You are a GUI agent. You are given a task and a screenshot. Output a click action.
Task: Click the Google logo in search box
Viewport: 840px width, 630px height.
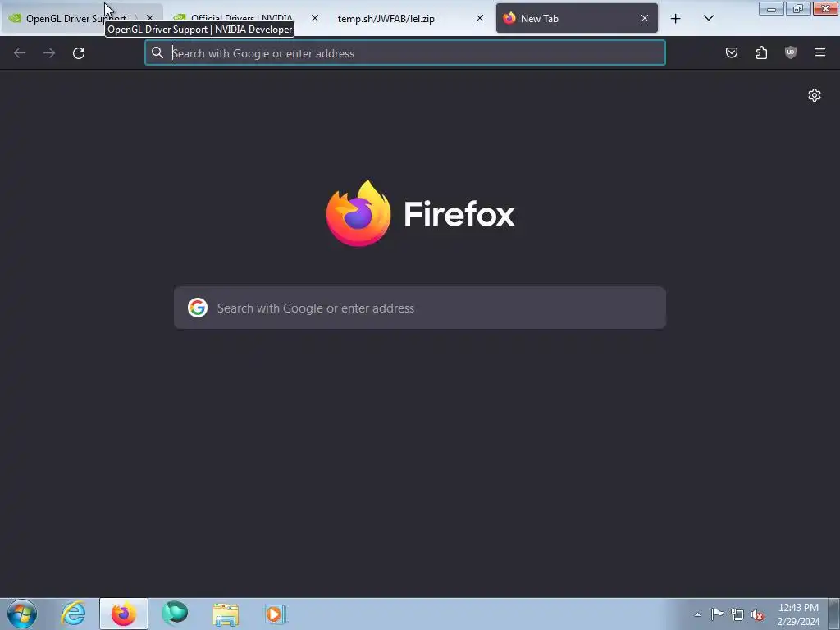(x=197, y=308)
